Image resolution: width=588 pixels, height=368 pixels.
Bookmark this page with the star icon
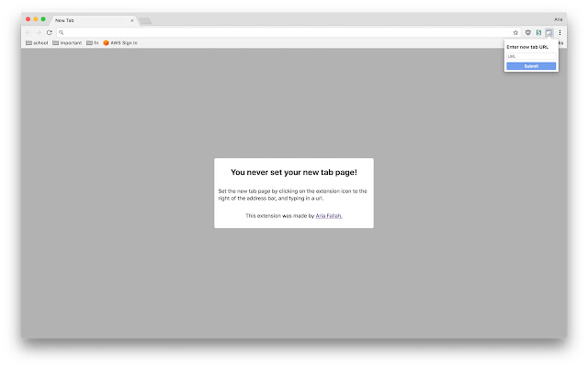(515, 33)
